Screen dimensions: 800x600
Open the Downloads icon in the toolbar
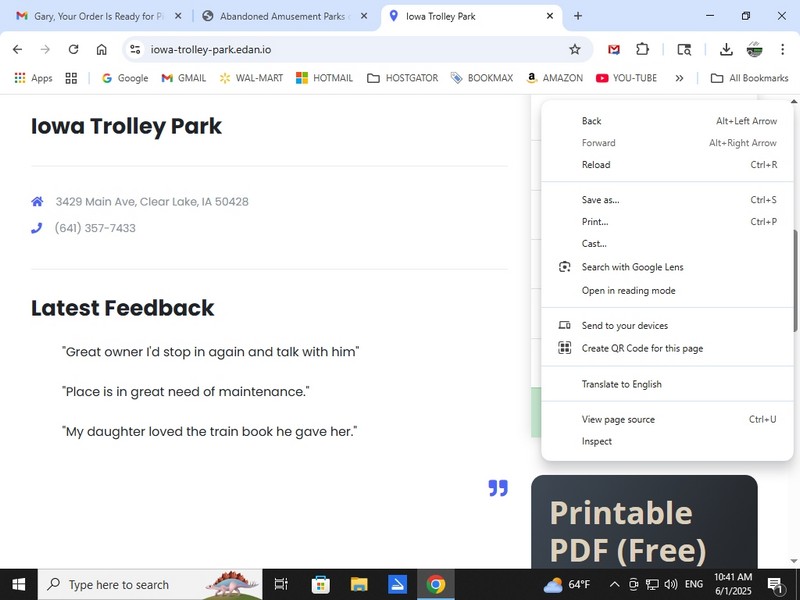pyautogui.click(x=726, y=49)
